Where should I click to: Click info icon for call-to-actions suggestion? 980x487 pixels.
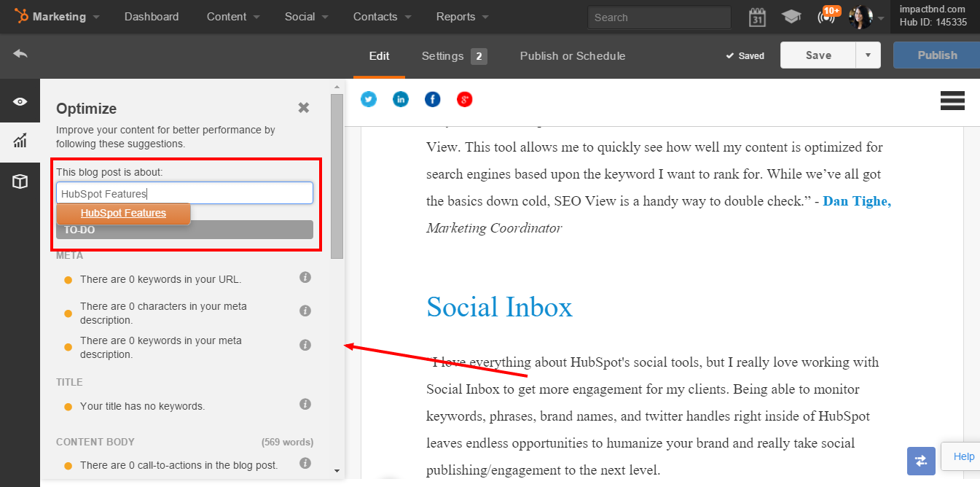click(x=305, y=463)
